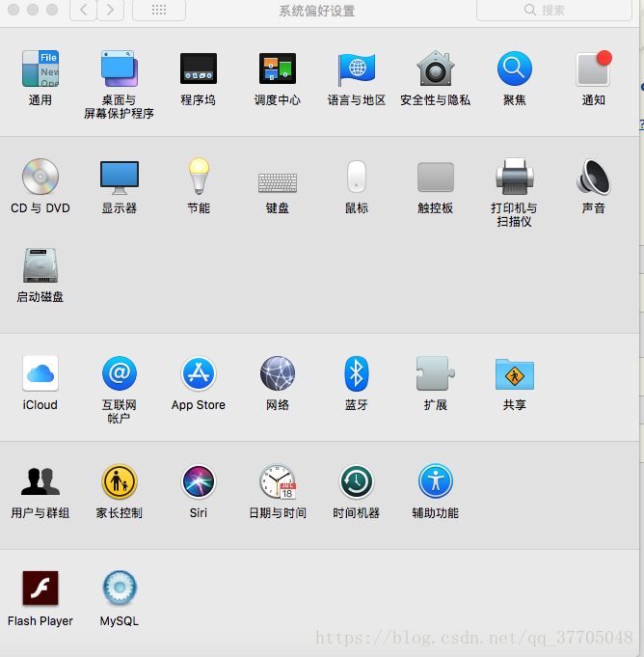
Task: Open the 通知 (Notifications) pane
Action: pyautogui.click(x=593, y=68)
